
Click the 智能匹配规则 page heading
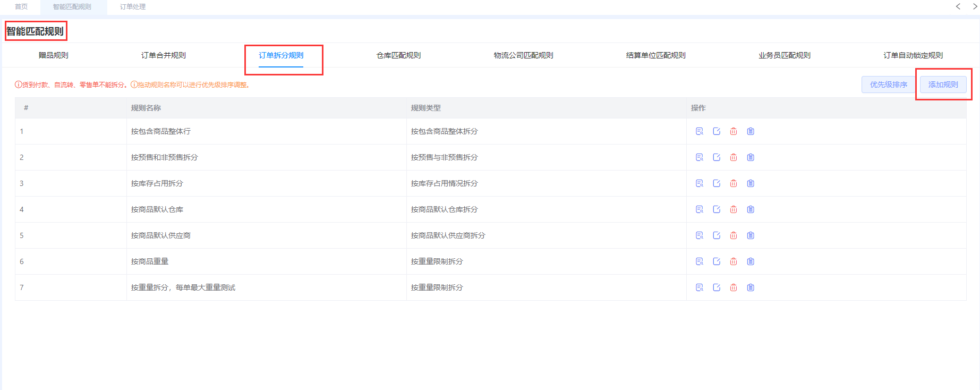35,31
